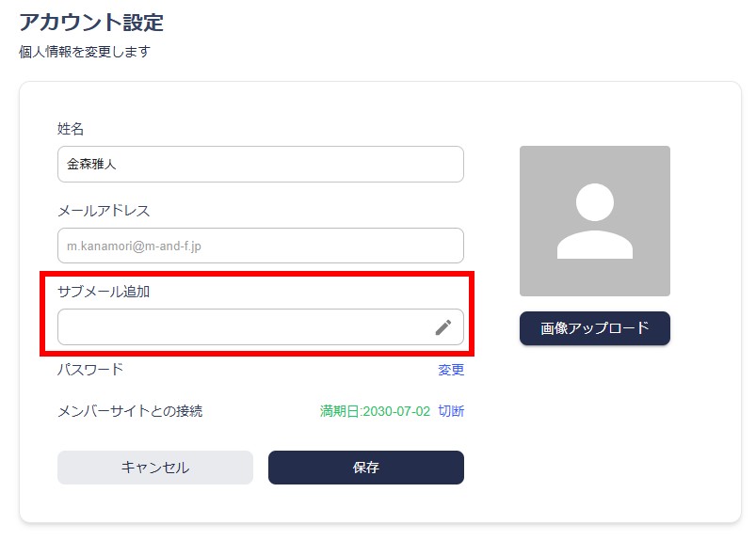Click the アカウント設定 page heading

tap(91, 23)
